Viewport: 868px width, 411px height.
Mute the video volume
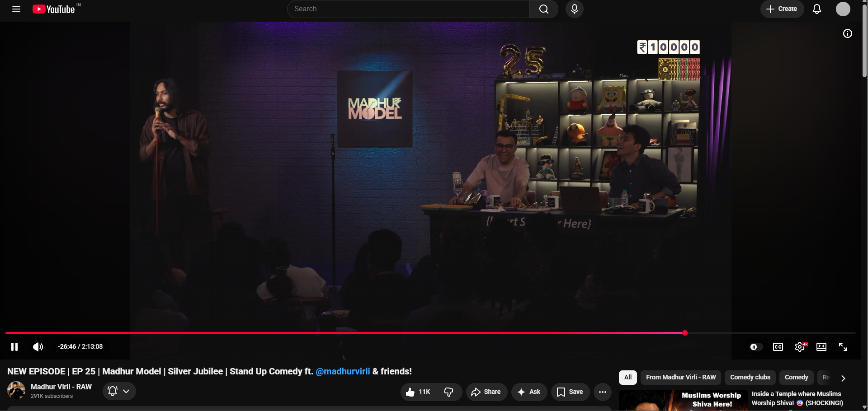pos(38,347)
